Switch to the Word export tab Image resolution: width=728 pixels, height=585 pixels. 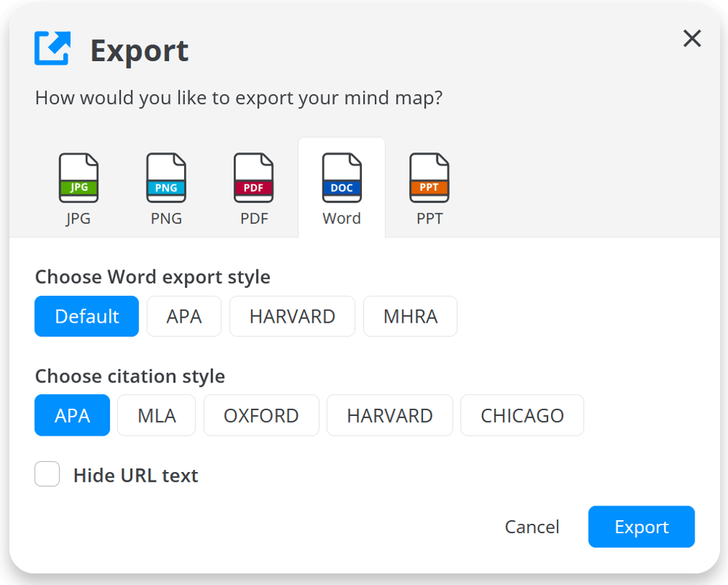(341, 188)
